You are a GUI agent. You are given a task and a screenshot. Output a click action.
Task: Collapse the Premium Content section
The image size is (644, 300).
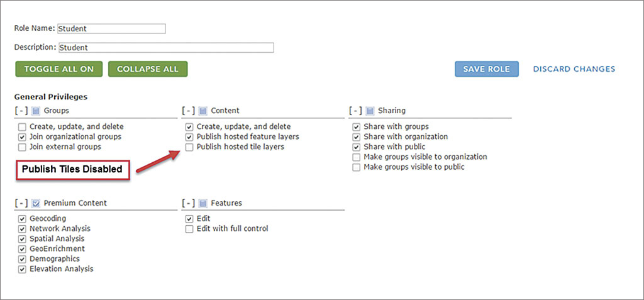point(21,203)
